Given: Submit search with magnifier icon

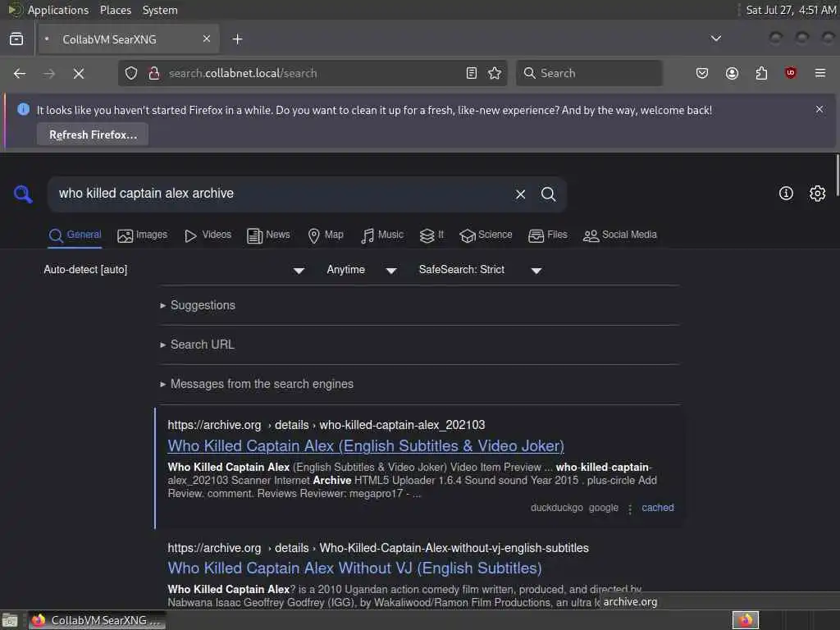Looking at the screenshot, I should click(x=548, y=194).
